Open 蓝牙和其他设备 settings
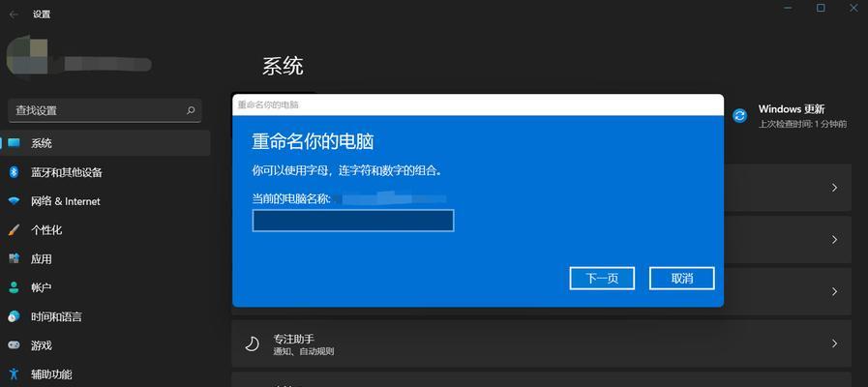The width and height of the screenshot is (868, 387). point(105,172)
